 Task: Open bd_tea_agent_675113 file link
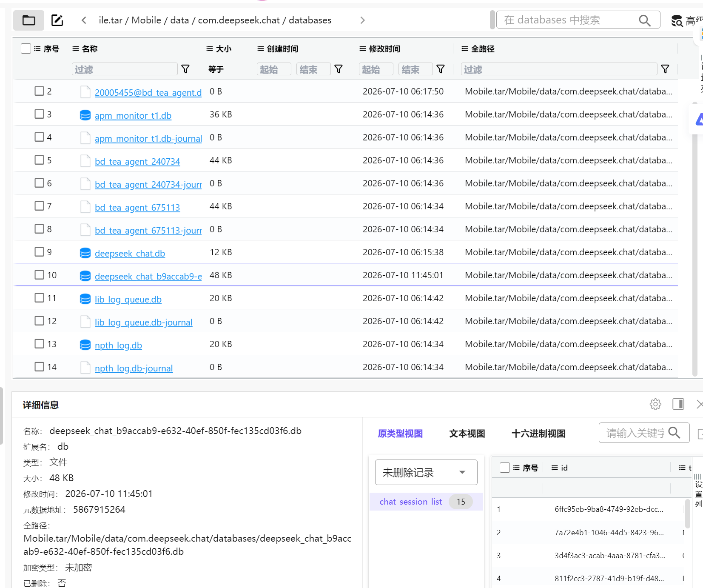tap(137, 208)
